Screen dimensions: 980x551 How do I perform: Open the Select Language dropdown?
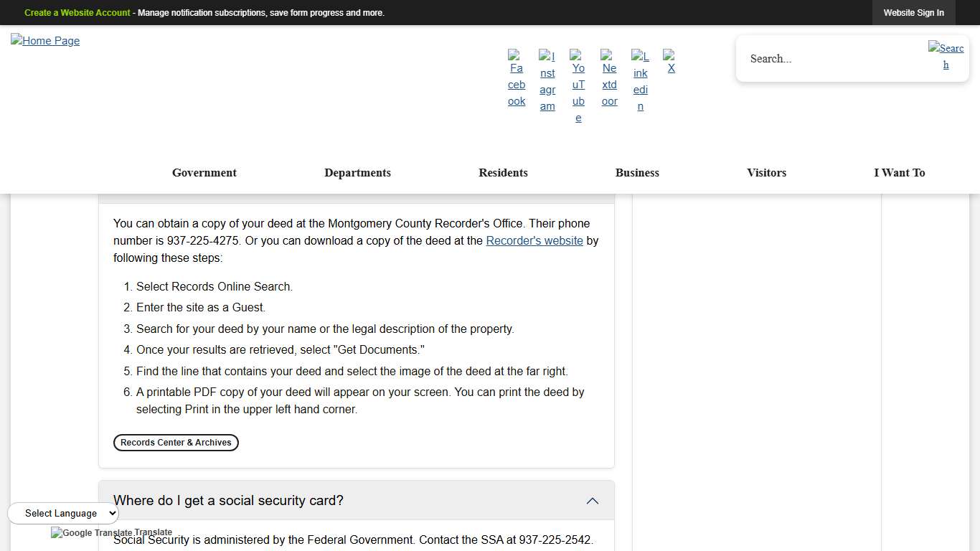(62, 513)
